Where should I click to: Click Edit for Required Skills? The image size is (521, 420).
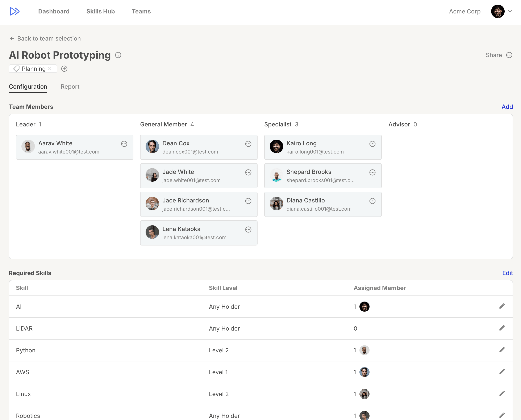pos(507,273)
